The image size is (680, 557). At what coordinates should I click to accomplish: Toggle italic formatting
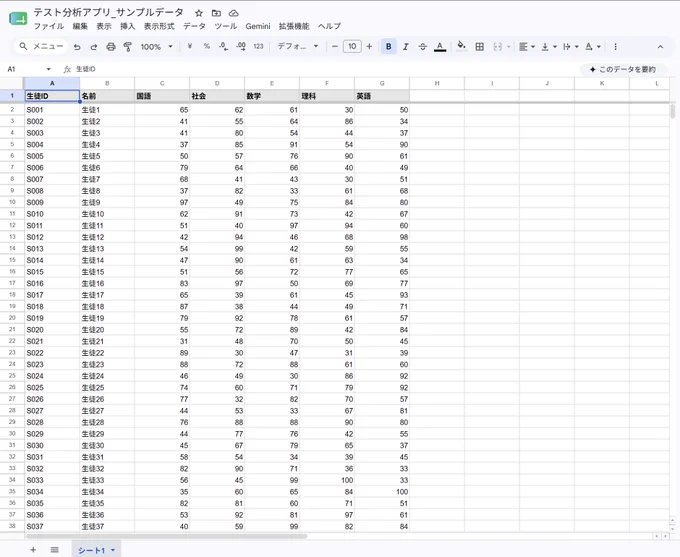tap(405, 46)
